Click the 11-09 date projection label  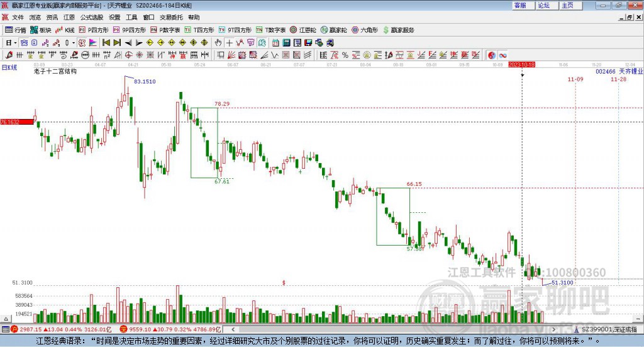[575, 79]
